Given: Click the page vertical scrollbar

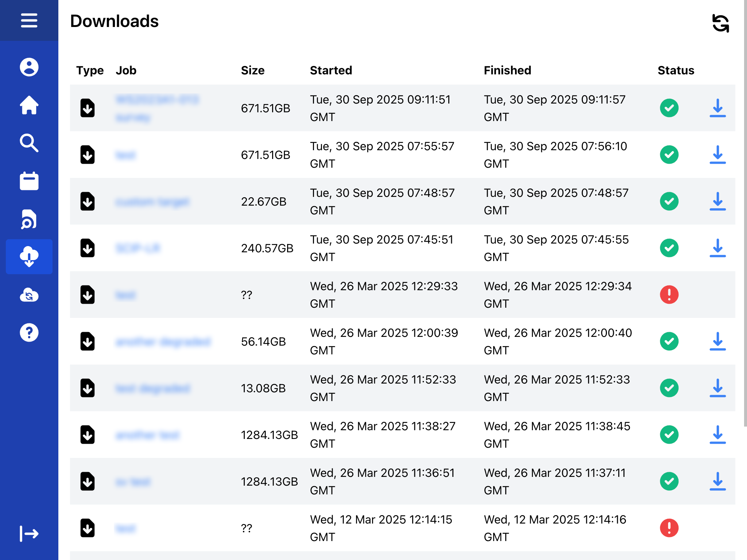Looking at the screenshot, I should pyautogui.click(x=745, y=213).
